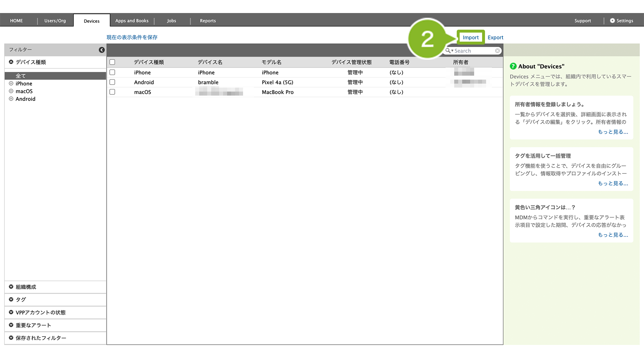Open the Apps and Books tab

[132, 21]
